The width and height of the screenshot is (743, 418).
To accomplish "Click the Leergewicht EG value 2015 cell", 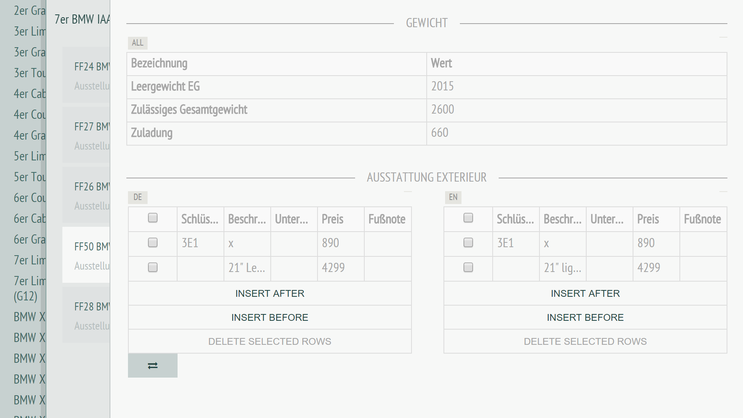I will 576,87.
